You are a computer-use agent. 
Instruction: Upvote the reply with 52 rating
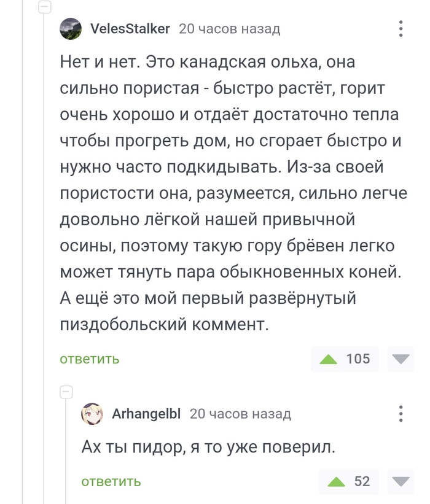pyautogui.click(x=337, y=482)
